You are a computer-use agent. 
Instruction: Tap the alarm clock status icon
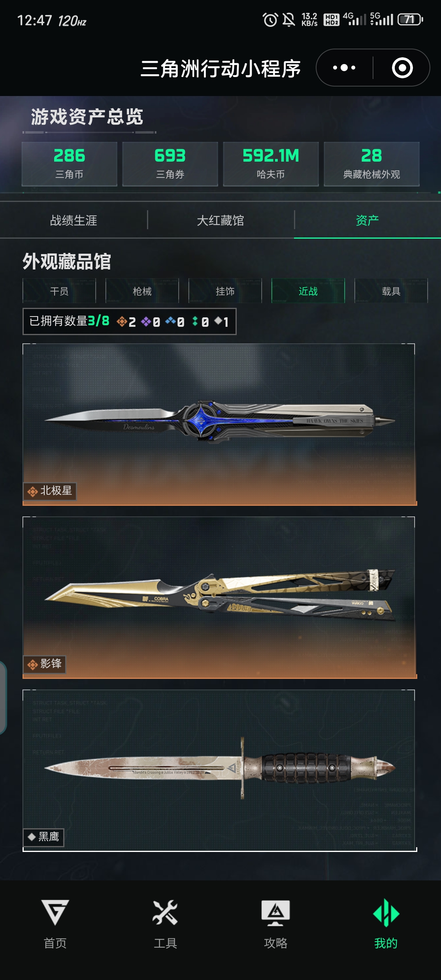click(270, 19)
